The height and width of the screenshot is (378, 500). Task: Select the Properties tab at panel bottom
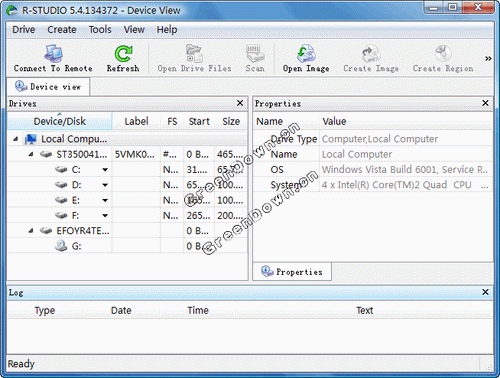pyautogui.click(x=292, y=272)
